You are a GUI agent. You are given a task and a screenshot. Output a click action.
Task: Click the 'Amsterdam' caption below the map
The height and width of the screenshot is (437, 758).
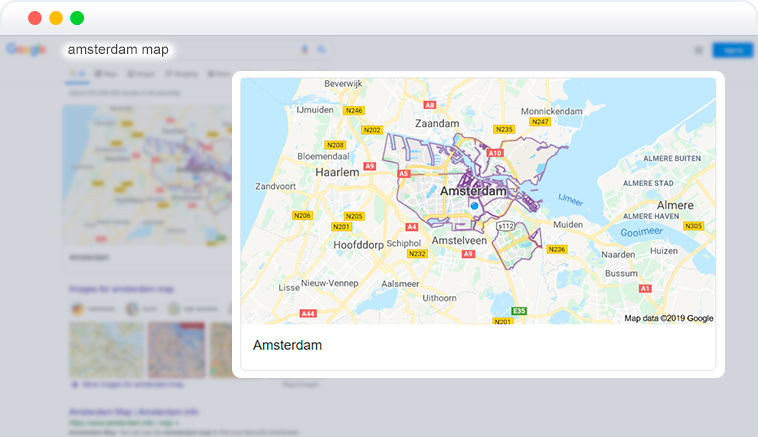click(x=287, y=345)
